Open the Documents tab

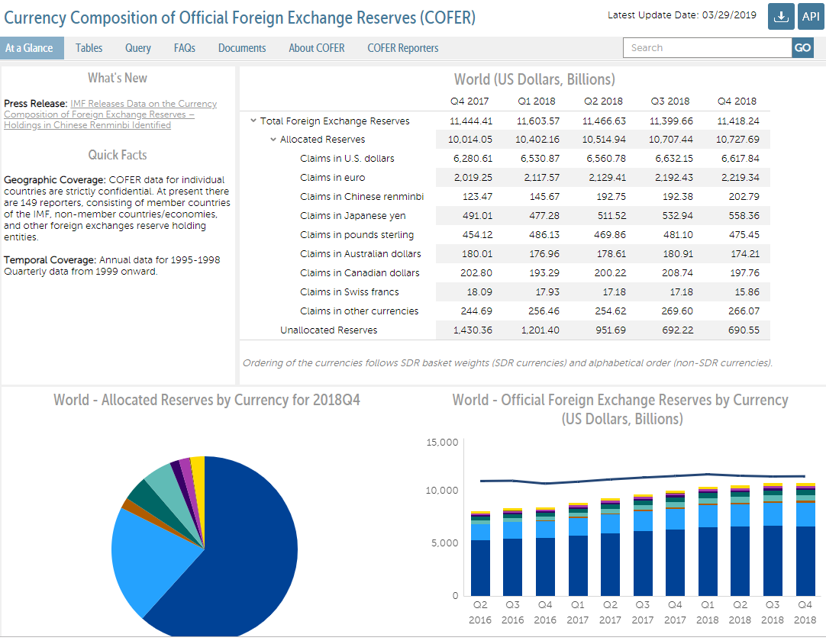click(x=242, y=48)
